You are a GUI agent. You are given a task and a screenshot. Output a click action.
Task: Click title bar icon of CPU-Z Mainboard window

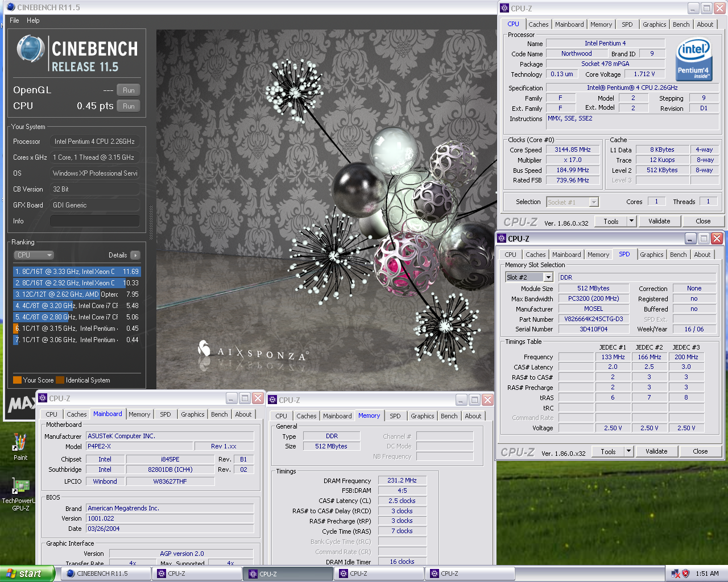point(43,398)
